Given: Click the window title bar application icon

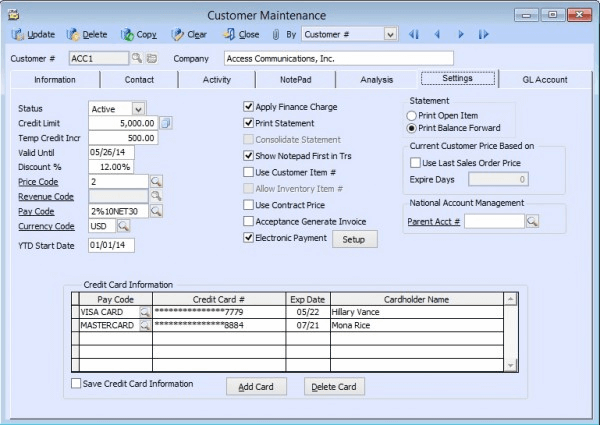Looking at the screenshot, I should click(x=14, y=15).
